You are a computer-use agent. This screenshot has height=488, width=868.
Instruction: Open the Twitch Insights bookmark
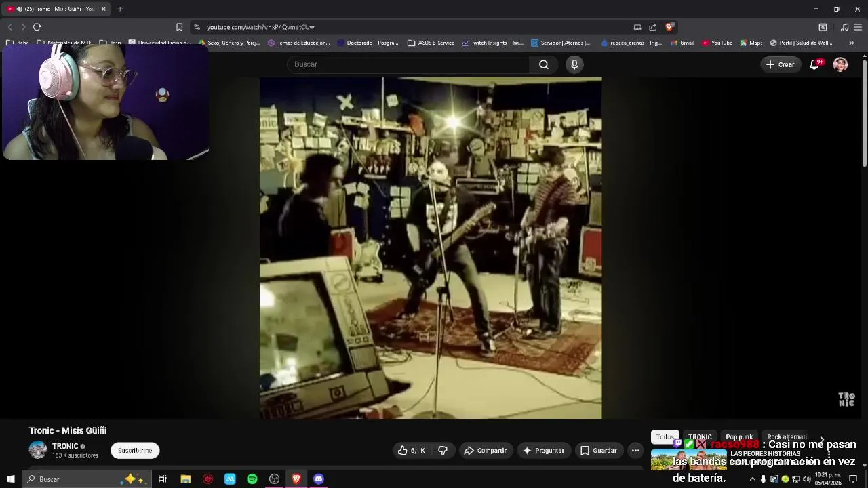pos(492,43)
